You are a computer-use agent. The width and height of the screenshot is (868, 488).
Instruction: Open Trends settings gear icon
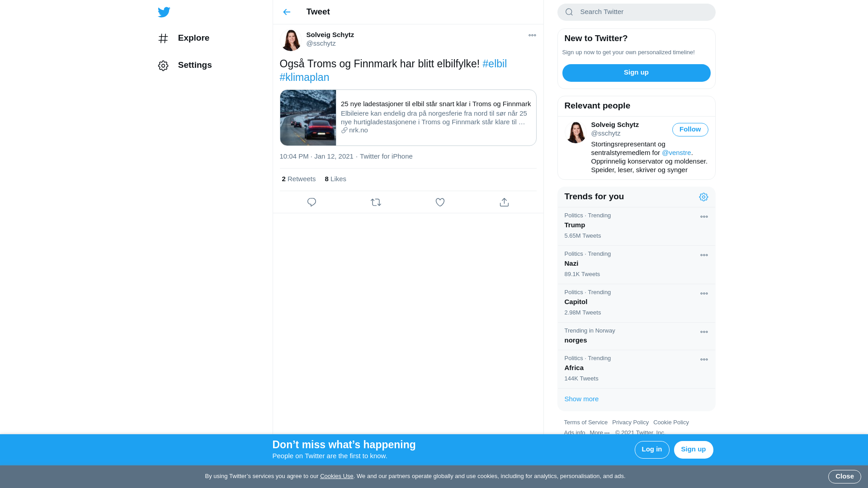coord(703,197)
